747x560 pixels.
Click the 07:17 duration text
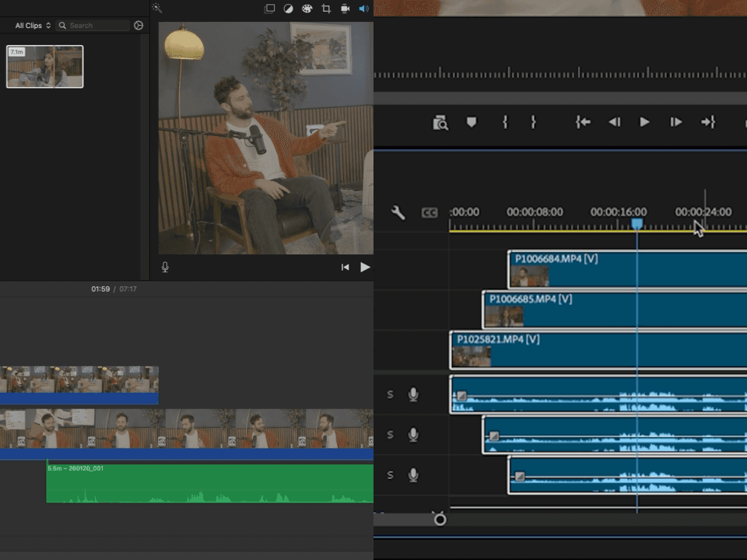pos(128,289)
